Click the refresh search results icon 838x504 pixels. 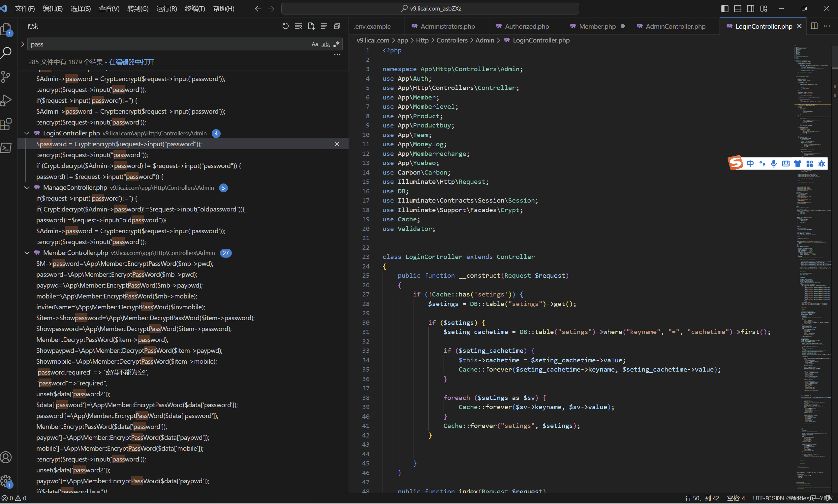[x=285, y=26]
